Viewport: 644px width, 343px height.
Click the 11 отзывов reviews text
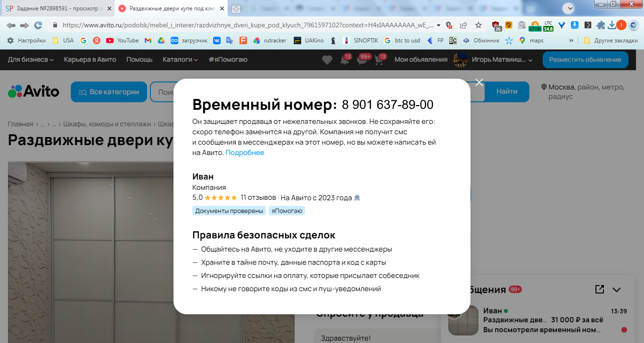(258, 197)
